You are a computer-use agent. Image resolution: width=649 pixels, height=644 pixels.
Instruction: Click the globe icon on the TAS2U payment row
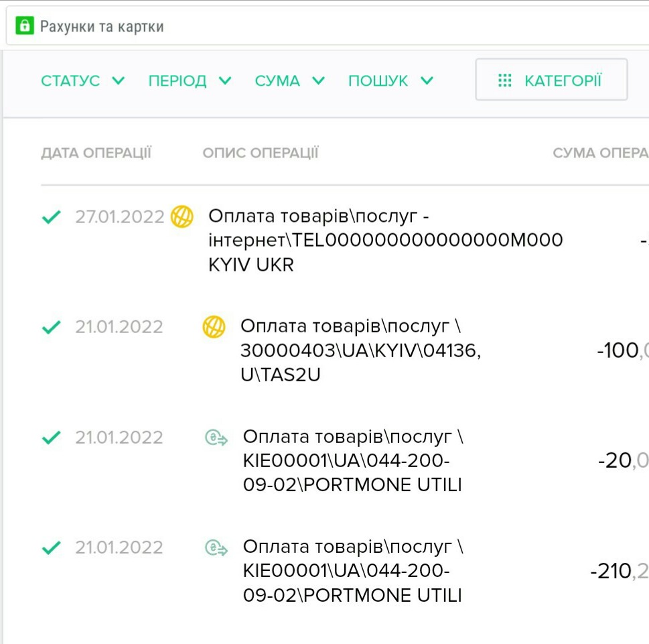pyautogui.click(x=214, y=327)
